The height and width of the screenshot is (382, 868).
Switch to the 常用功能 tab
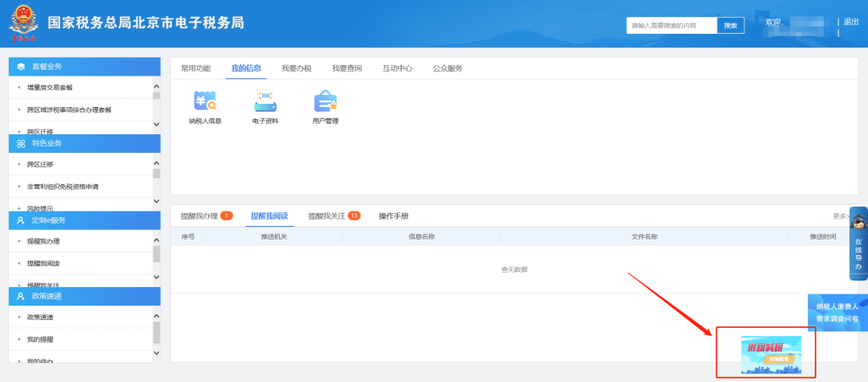(196, 68)
